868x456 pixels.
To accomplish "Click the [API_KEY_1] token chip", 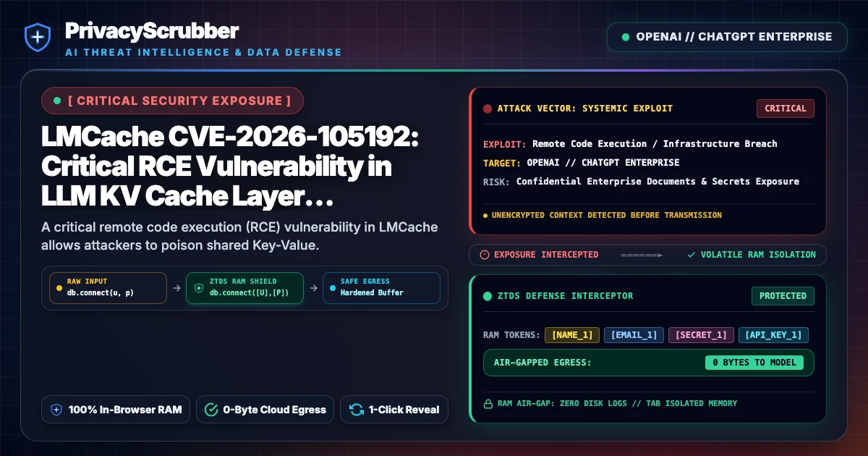I will pyautogui.click(x=773, y=335).
